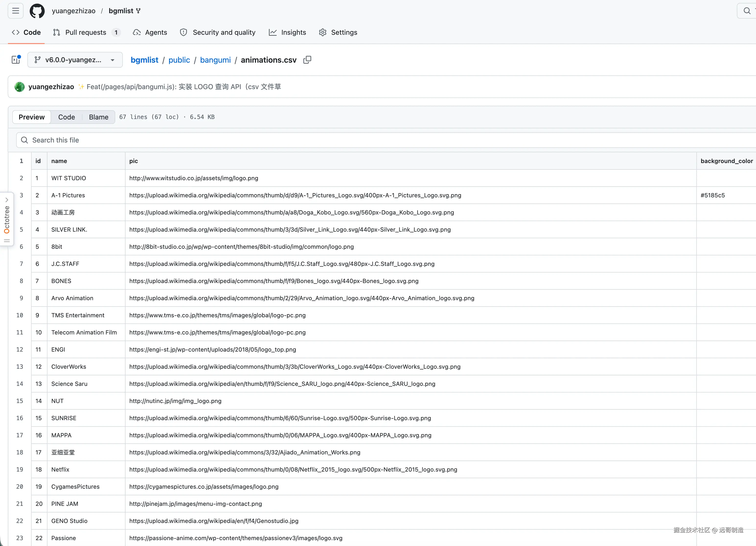Image resolution: width=756 pixels, height=546 pixels.
Task: Click the witstudio.co.jp logo URL cell
Action: [x=411, y=178]
